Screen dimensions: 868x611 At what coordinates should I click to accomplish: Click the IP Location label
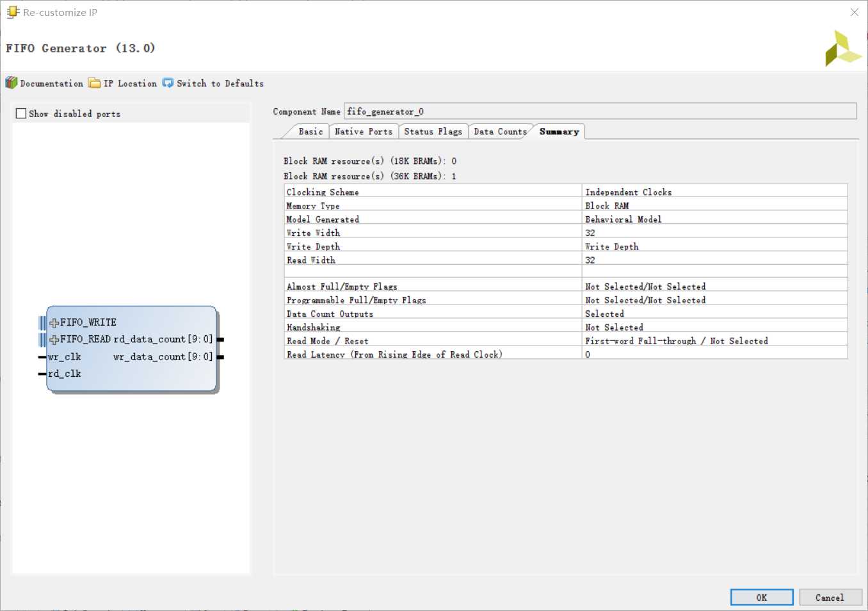pyautogui.click(x=130, y=84)
